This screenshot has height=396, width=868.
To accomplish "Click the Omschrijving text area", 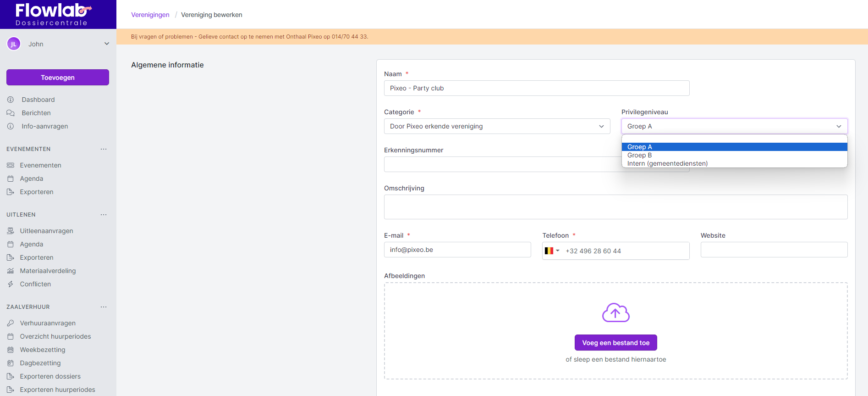I will coord(615,207).
